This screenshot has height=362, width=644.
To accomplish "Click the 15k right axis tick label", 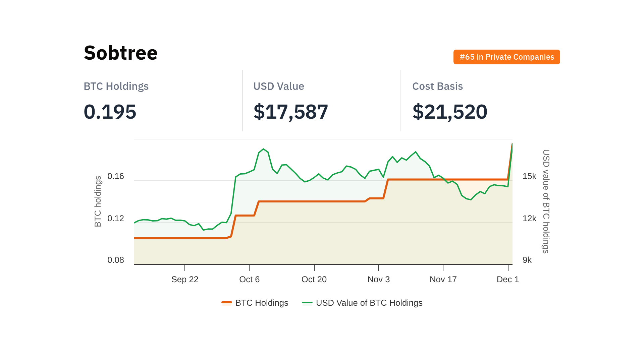I will pos(529,176).
